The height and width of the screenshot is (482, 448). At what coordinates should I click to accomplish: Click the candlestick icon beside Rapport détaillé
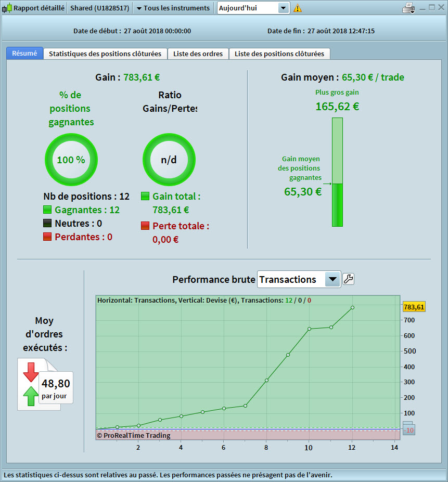pos(7,8)
